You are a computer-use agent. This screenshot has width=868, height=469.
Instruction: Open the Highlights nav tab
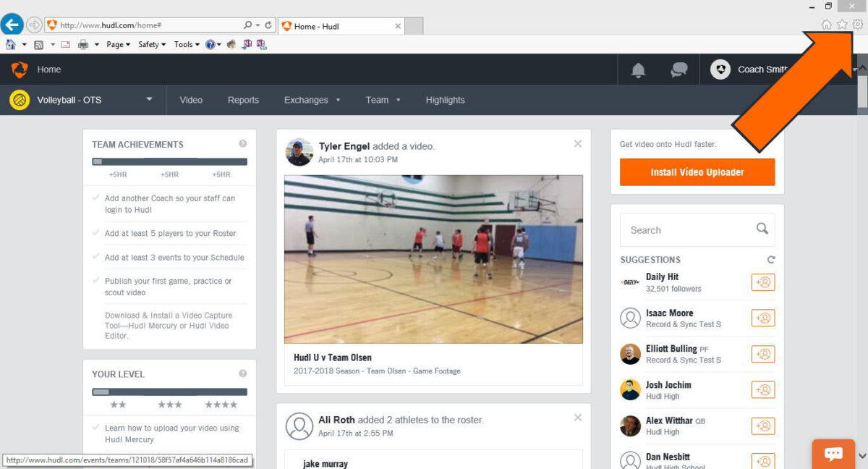pos(445,100)
